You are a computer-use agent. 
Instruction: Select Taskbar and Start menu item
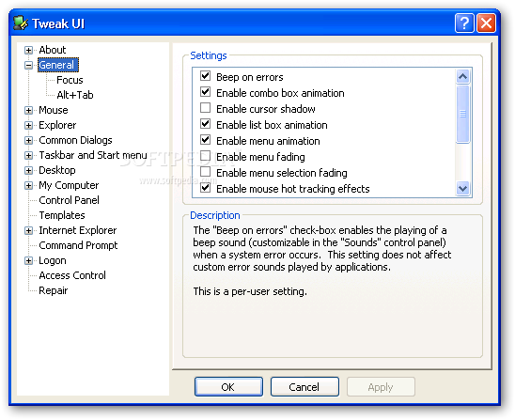pos(93,155)
